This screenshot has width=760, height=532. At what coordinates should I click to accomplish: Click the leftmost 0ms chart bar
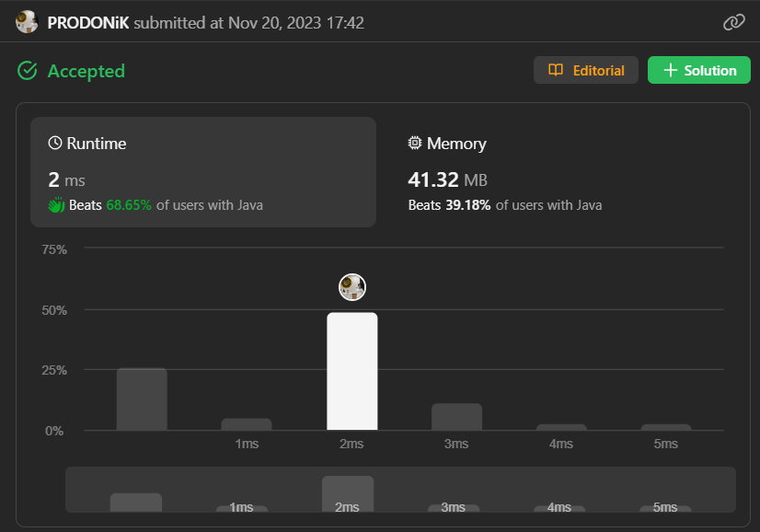tap(142, 399)
